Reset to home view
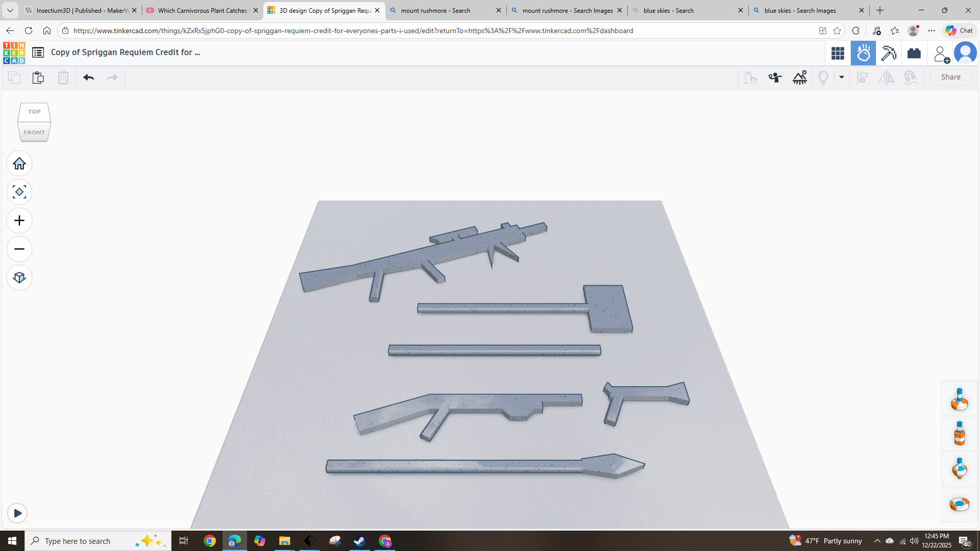 pos(19,163)
